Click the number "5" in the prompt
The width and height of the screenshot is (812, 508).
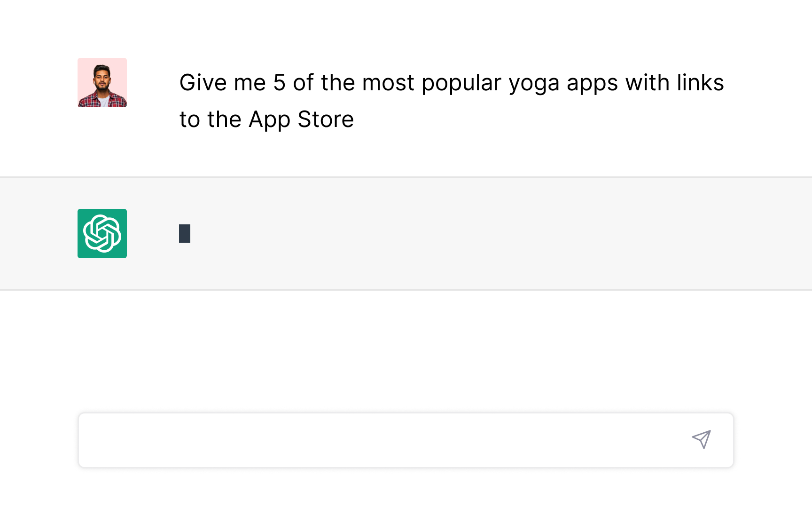coord(279,83)
